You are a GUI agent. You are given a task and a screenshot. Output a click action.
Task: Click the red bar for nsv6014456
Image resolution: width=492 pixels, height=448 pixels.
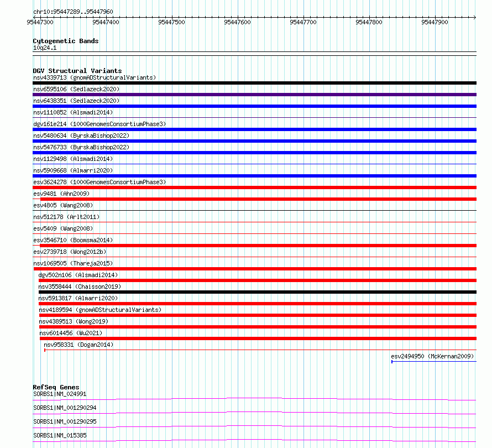coord(258,338)
